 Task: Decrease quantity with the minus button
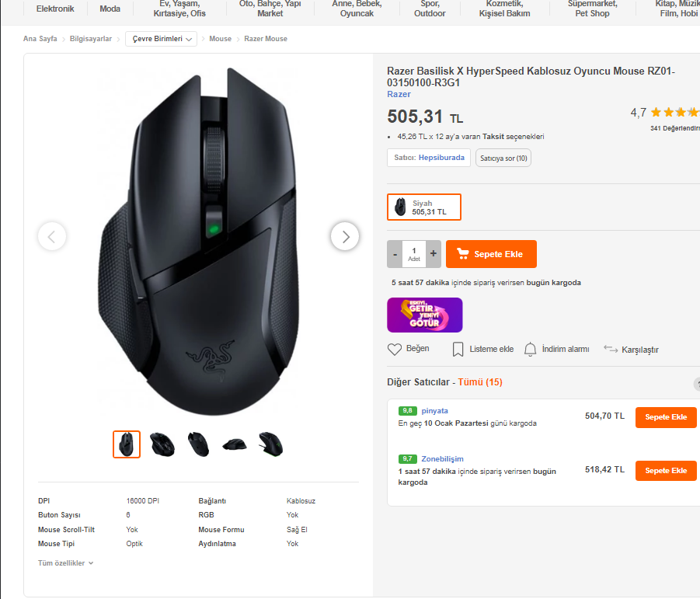pos(395,254)
